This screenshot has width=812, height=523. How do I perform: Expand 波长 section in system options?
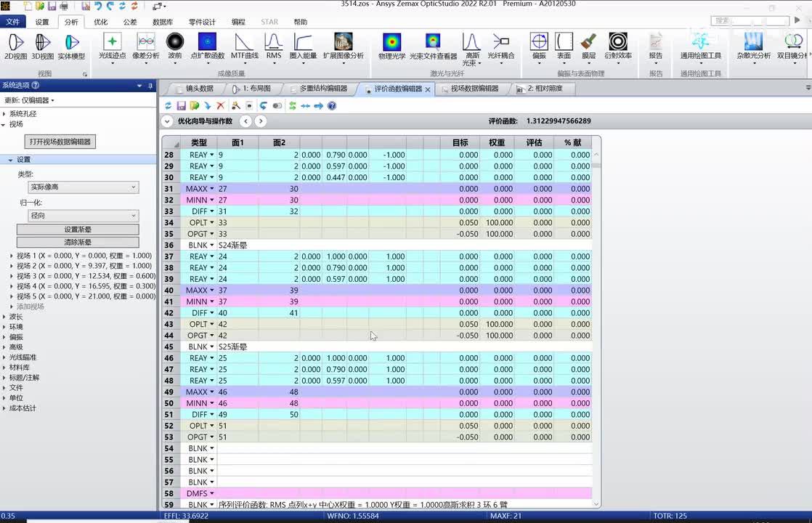pyautogui.click(x=4, y=317)
